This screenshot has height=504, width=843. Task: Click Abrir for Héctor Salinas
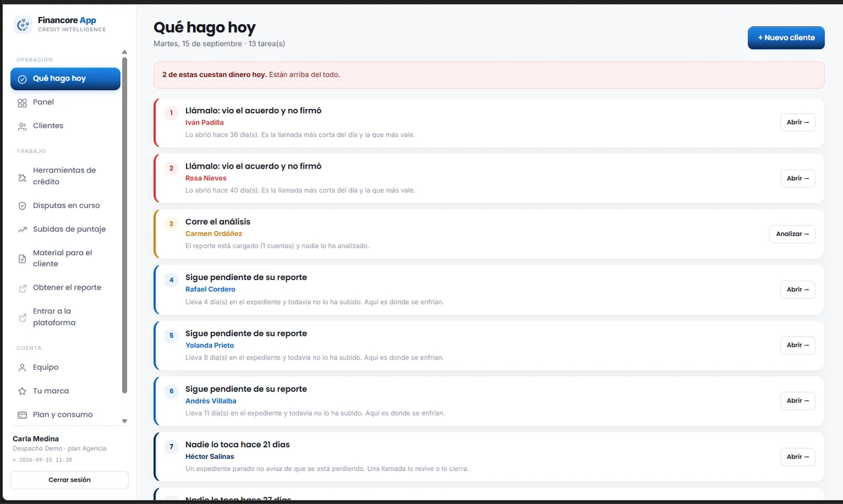pos(798,456)
